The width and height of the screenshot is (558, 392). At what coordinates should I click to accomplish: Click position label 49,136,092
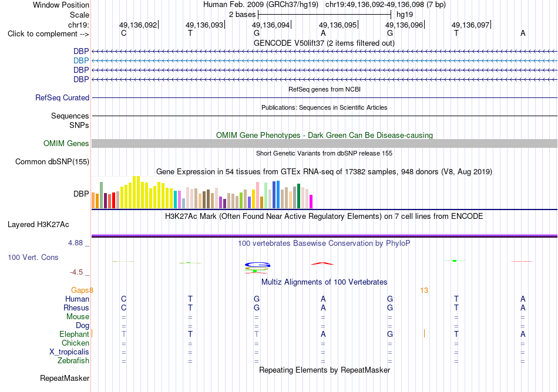pos(138,25)
